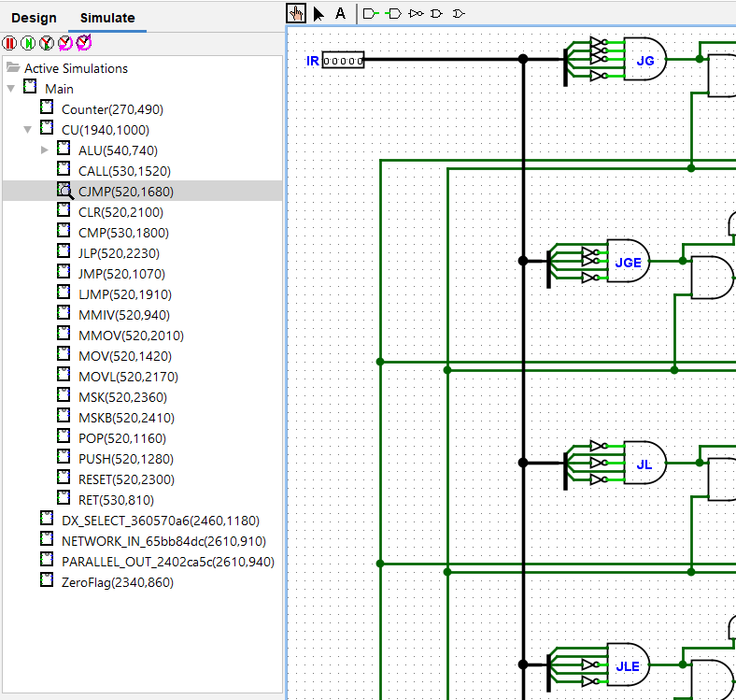736x700 pixels.
Task: Open the Simulate tab
Action: [x=106, y=18]
